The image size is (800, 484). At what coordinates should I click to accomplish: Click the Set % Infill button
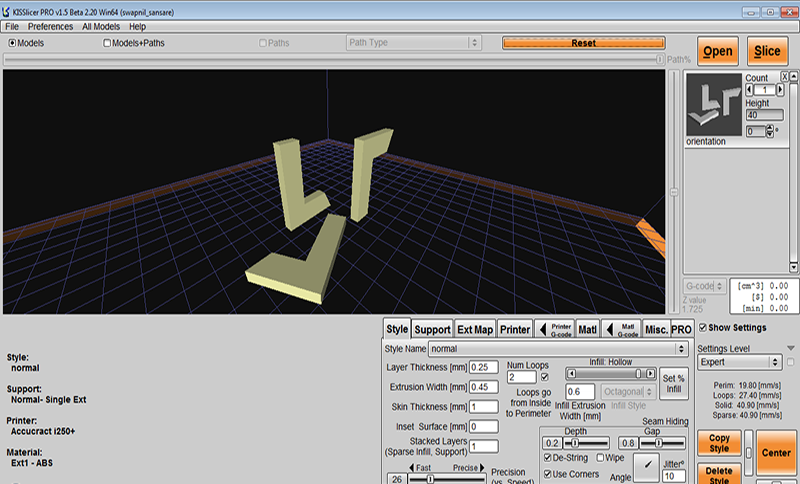click(x=673, y=384)
